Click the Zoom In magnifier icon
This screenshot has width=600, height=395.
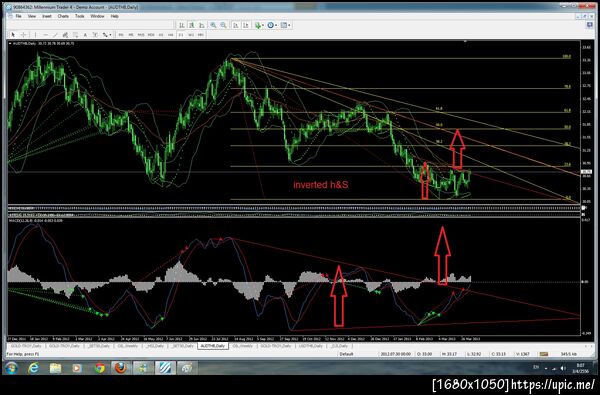click(x=213, y=25)
